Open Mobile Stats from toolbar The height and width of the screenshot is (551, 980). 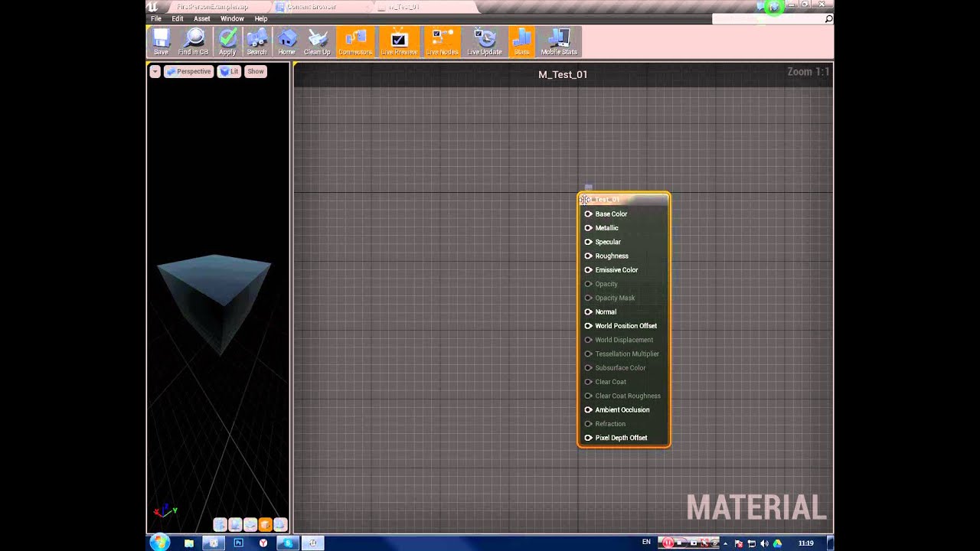559,41
